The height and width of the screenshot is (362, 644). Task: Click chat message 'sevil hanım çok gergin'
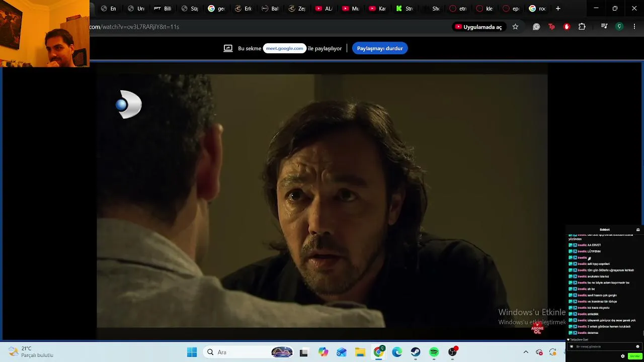coord(602,296)
